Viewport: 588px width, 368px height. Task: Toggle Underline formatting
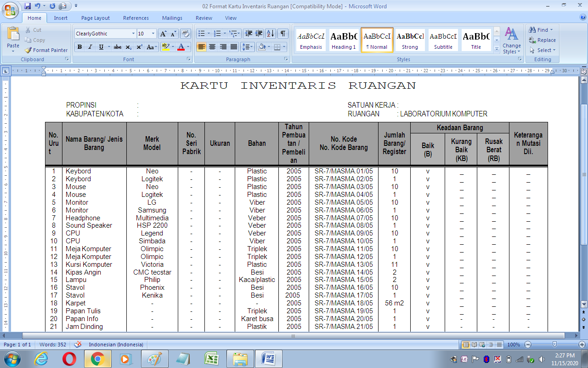pos(101,47)
